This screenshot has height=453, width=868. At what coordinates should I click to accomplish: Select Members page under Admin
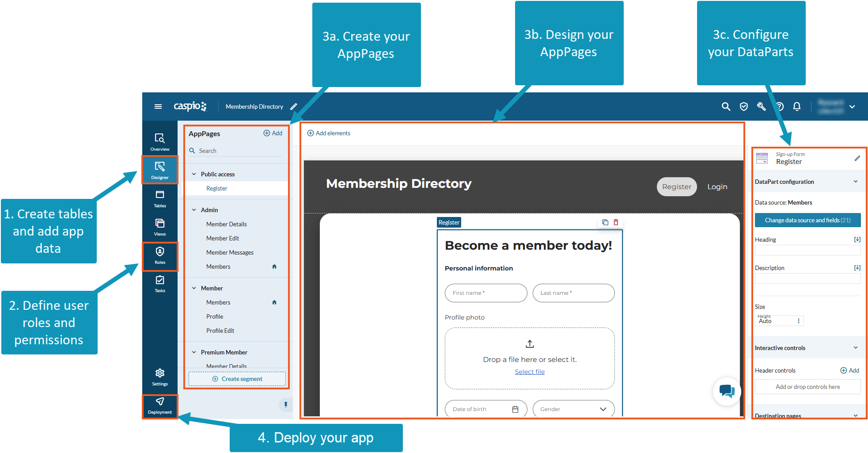218,266
